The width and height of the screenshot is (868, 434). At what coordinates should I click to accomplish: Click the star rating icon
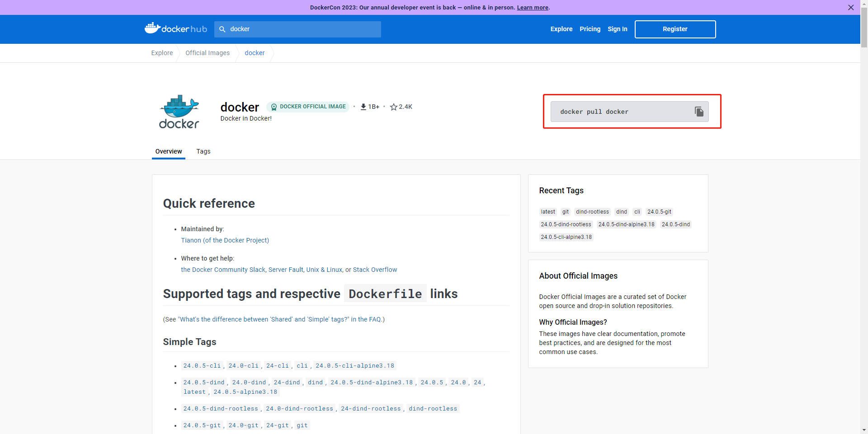click(394, 107)
